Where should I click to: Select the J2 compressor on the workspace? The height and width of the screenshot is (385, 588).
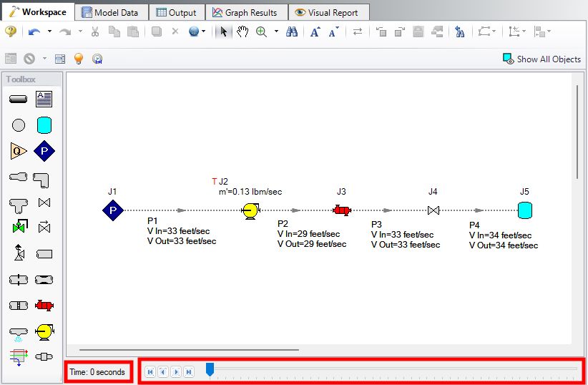(x=250, y=211)
